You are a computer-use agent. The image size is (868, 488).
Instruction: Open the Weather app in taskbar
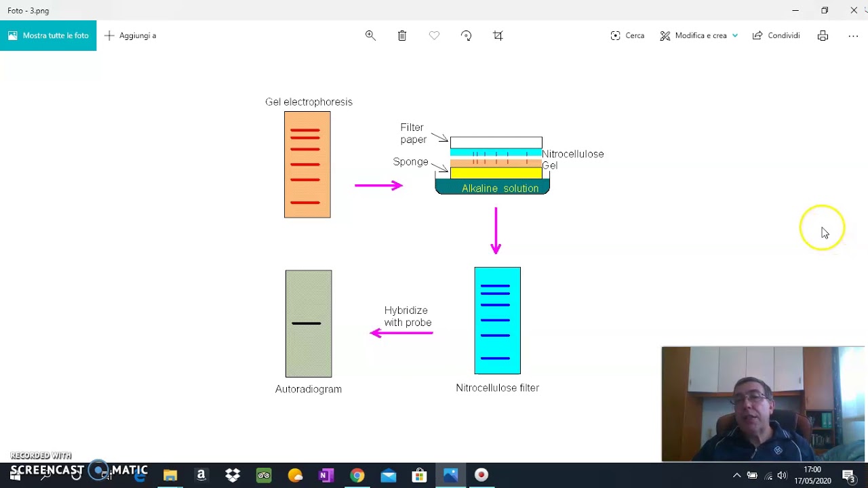(x=295, y=475)
